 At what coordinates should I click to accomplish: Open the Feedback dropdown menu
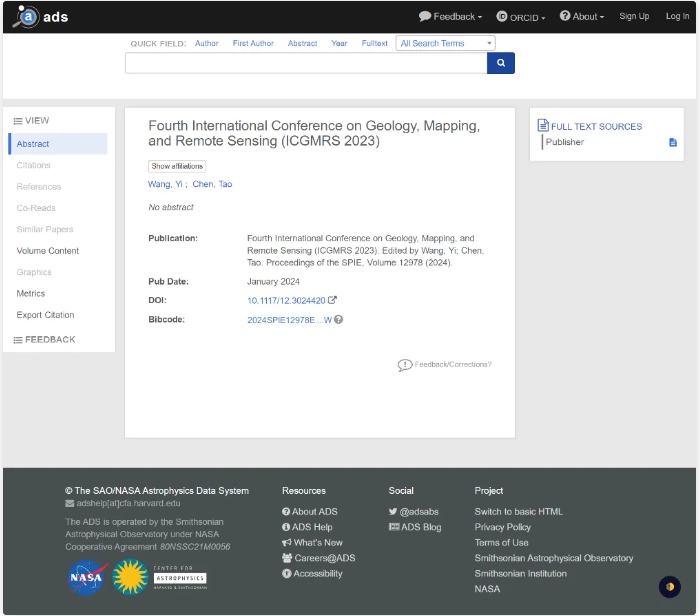tap(450, 17)
